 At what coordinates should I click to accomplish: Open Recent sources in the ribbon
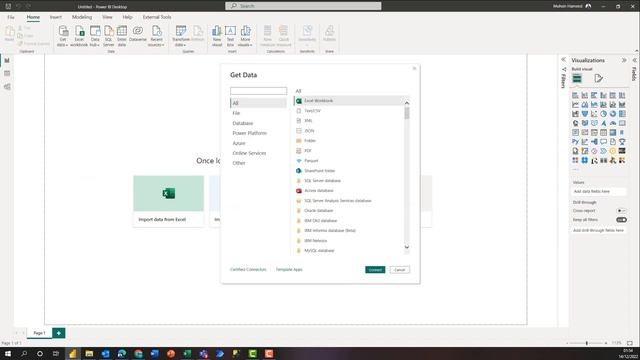coord(156,36)
